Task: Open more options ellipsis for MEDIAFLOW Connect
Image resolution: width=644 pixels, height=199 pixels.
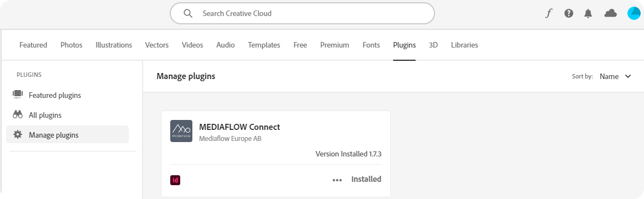Action: tap(337, 180)
